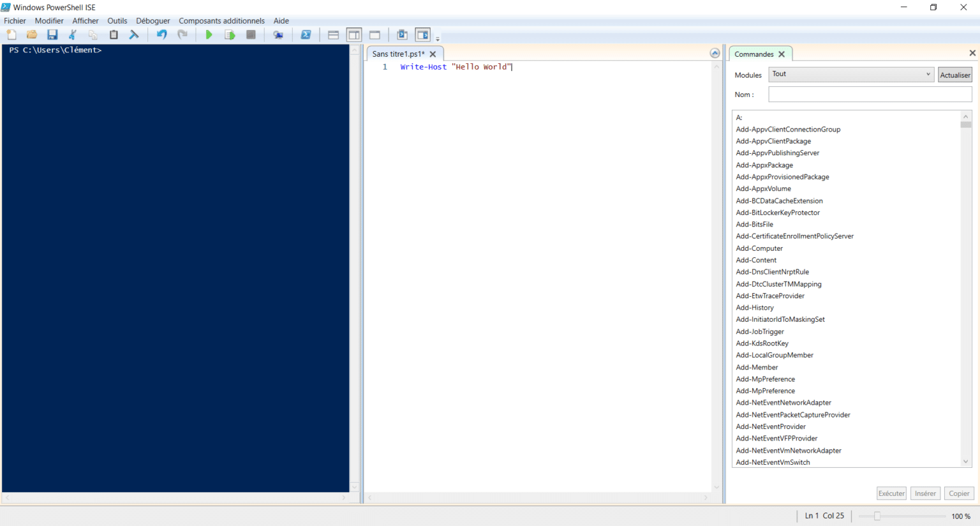Switch to the Sans titre1.ps1 tab
980x526 pixels.
(399, 54)
